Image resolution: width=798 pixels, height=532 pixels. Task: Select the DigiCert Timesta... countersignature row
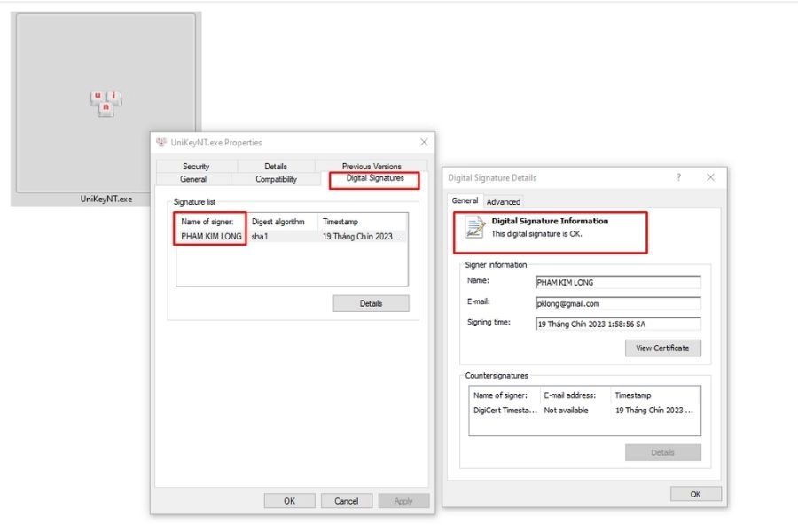(x=583, y=411)
